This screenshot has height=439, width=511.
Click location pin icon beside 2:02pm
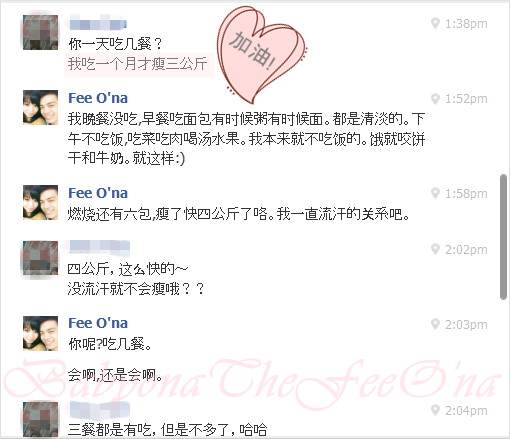point(435,249)
